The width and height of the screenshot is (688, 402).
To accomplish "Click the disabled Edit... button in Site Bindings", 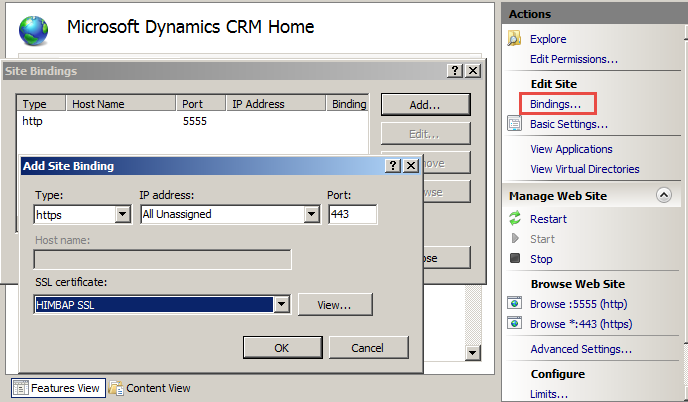I will 425,133.
